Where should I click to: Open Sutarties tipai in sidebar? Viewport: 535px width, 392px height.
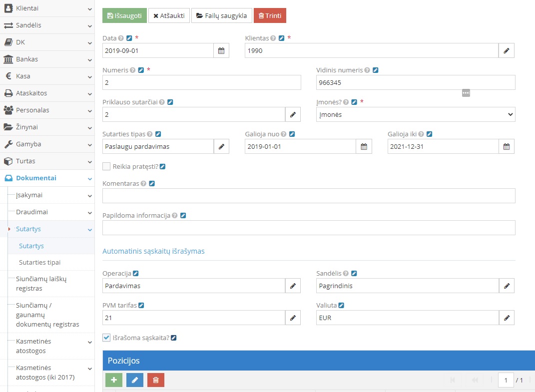point(39,262)
